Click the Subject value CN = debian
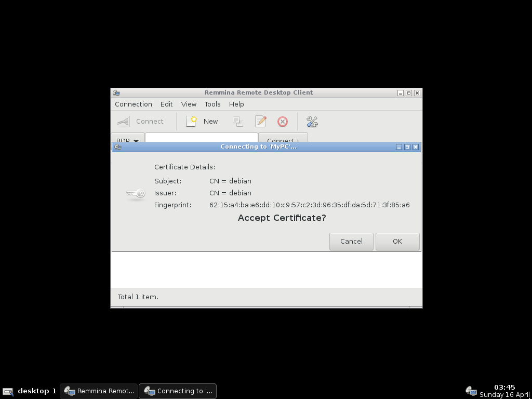 tap(230, 181)
